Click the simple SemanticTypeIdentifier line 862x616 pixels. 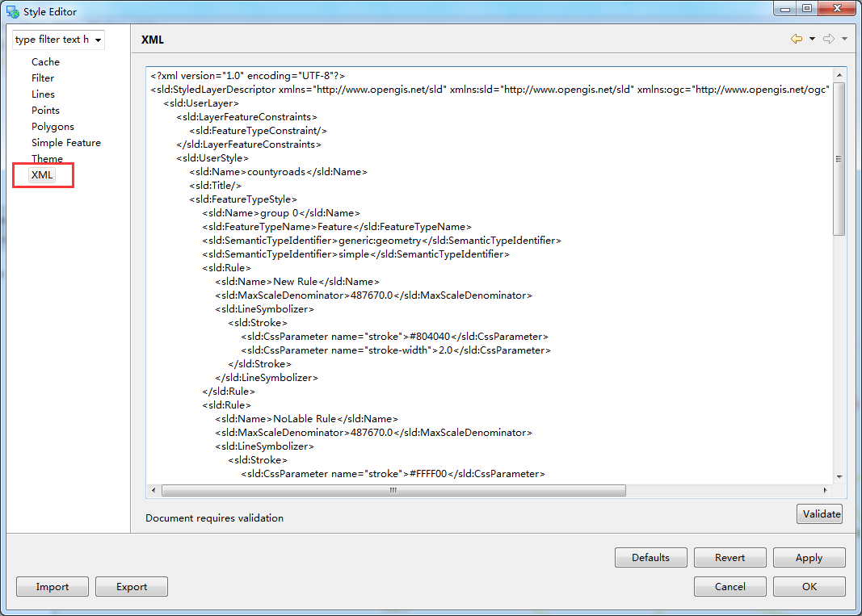(355, 254)
